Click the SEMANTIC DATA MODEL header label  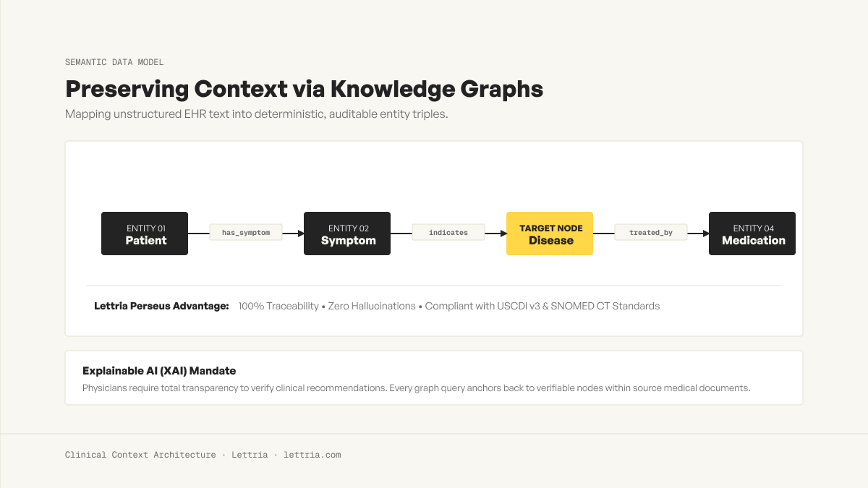click(x=114, y=62)
